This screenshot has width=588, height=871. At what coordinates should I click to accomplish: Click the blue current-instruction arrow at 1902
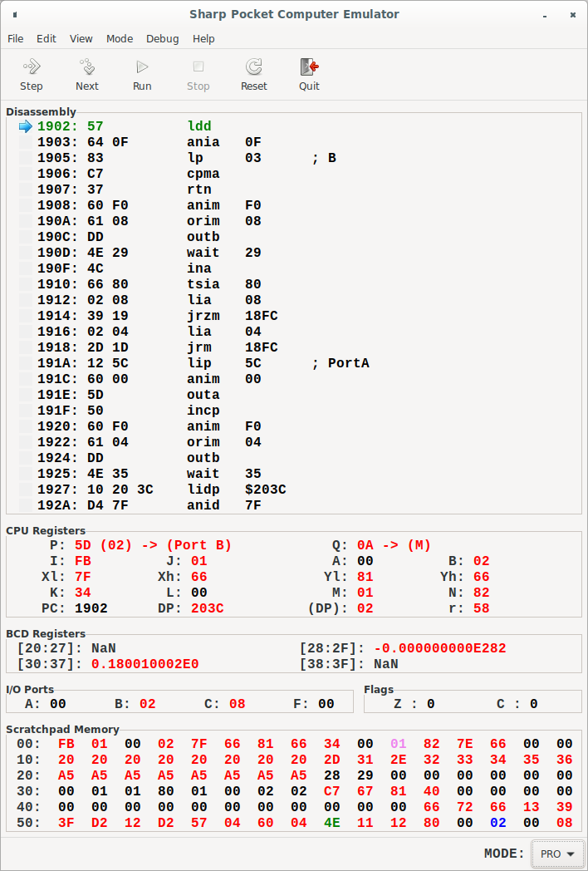[26, 126]
